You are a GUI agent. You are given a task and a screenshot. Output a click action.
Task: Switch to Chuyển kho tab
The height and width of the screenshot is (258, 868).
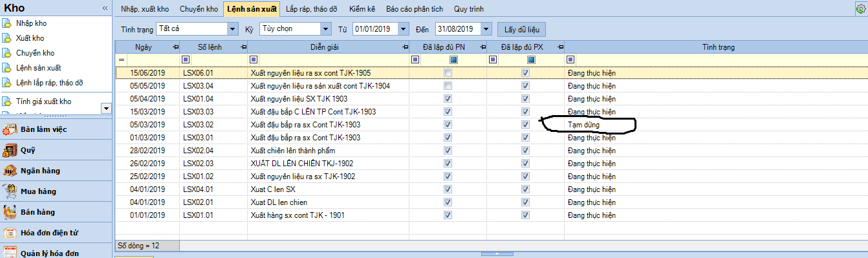click(x=199, y=9)
